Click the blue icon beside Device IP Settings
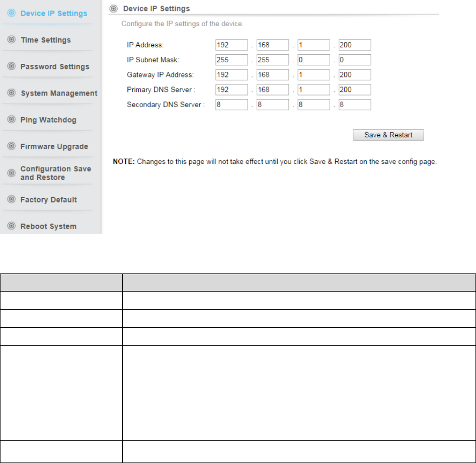The width and height of the screenshot is (476, 463). click(11, 13)
